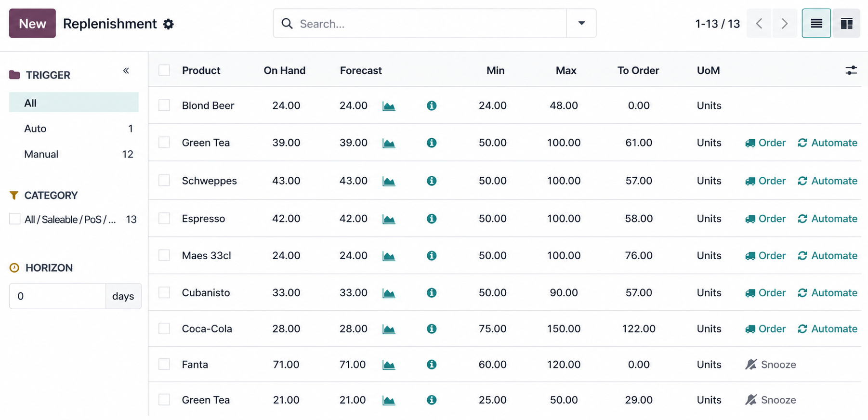
Task: Click info icon on Fanta row
Action: click(x=432, y=365)
